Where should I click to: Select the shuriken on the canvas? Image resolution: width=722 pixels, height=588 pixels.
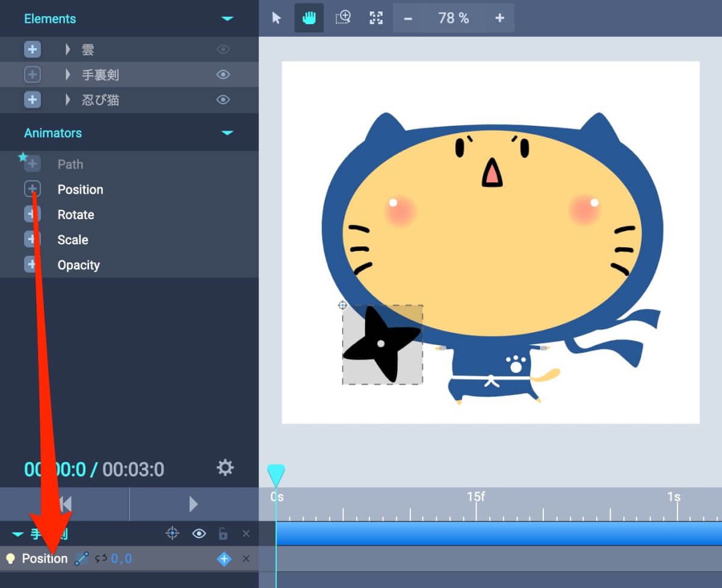pyautogui.click(x=381, y=345)
